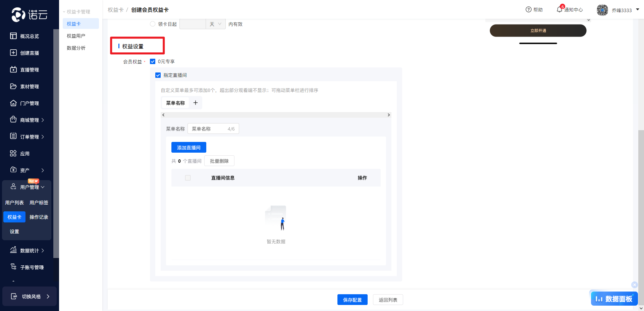Click the plus icon to add menu
Image resolution: width=644 pixels, height=311 pixels.
pyautogui.click(x=196, y=103)
